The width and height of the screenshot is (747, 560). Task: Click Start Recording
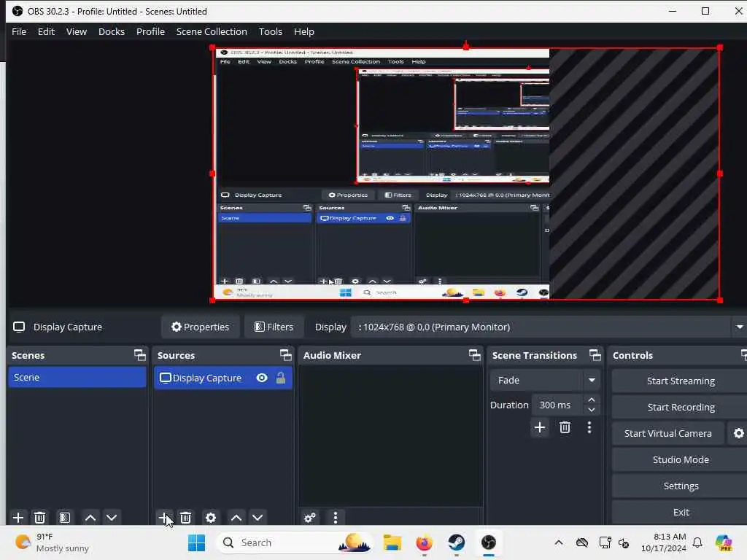[681, 407]
